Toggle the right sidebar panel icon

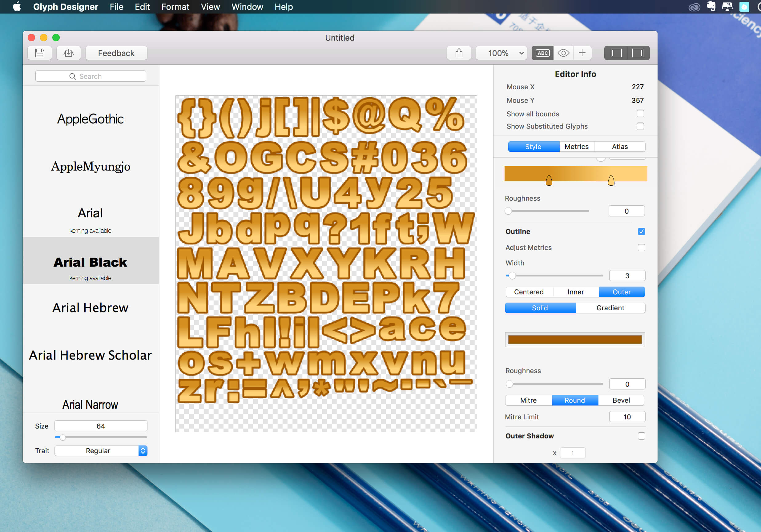click(638, 53)
